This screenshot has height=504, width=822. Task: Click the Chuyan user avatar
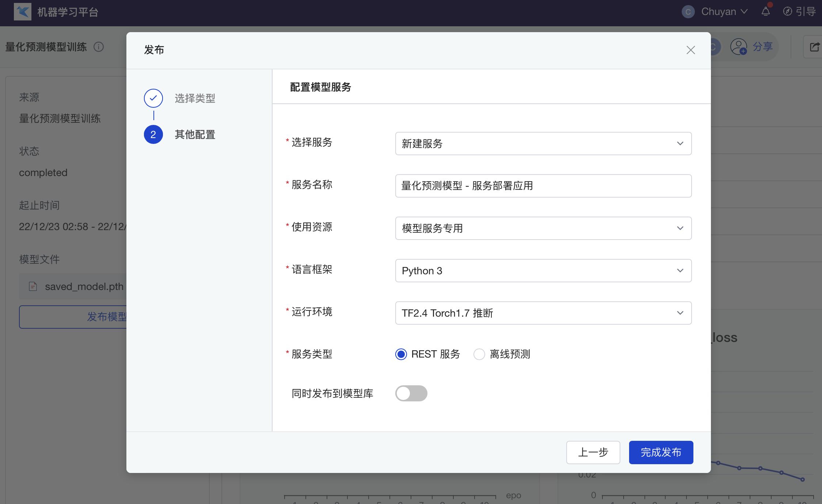coord(688,12)
